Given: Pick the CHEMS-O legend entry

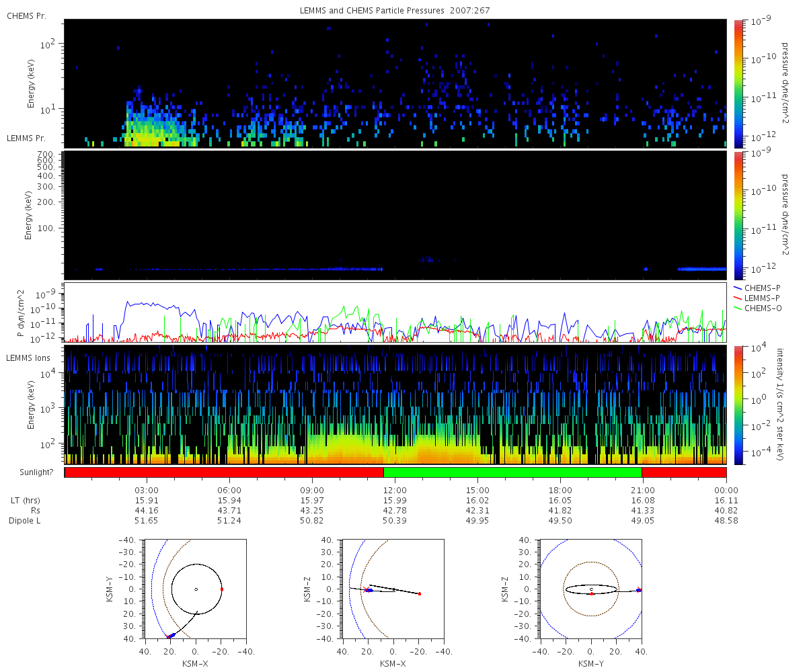Looking at the screenshot, I should click(757, 308).
